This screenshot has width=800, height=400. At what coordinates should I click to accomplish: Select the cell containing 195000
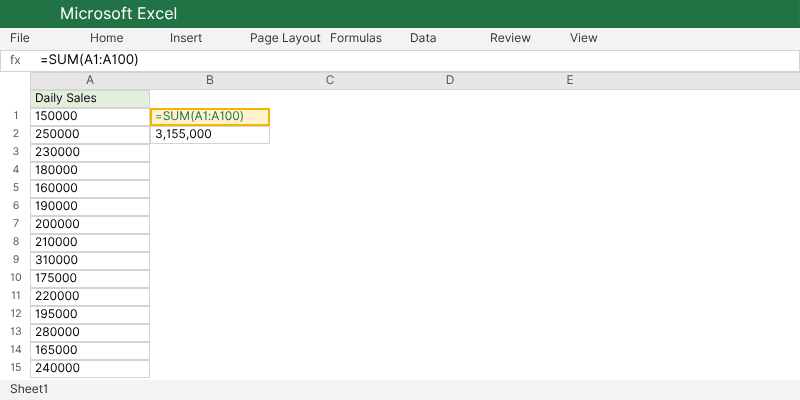90,315
